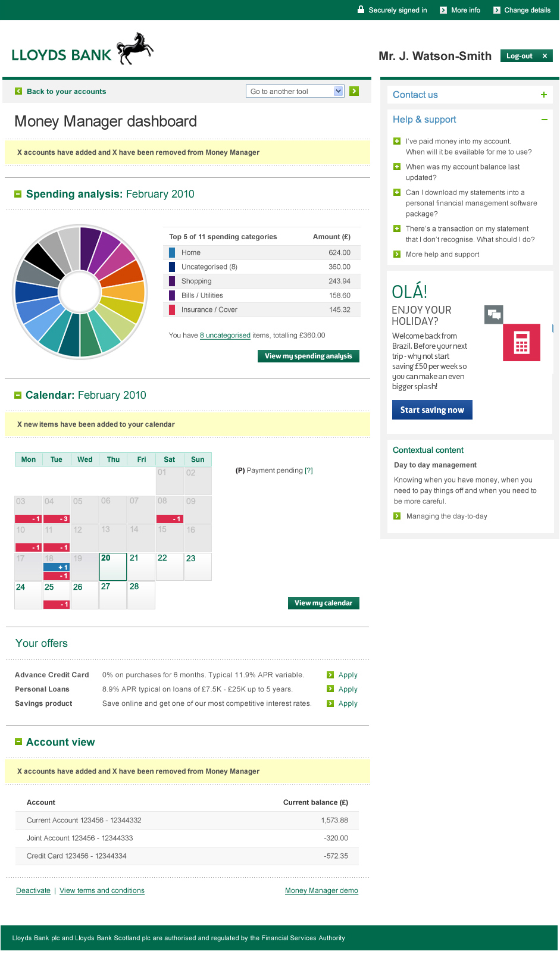Expand the account balance last updated question
The image size is (560, 970).
(x=397, y=167)
